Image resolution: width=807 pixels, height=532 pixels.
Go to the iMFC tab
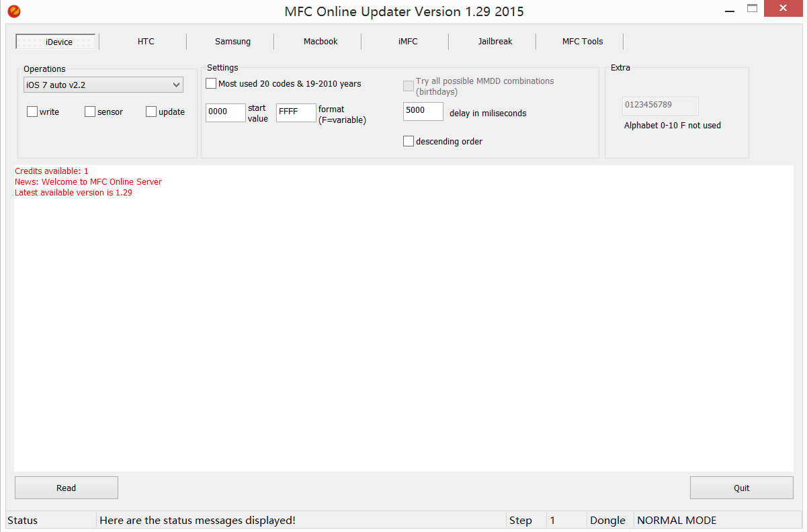[x=408, y=42]
